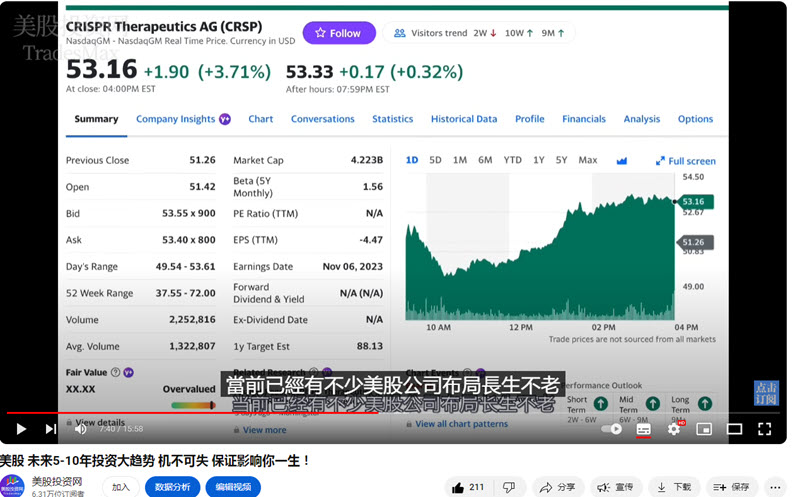Click the Long Term outlook up arrow

705,404
